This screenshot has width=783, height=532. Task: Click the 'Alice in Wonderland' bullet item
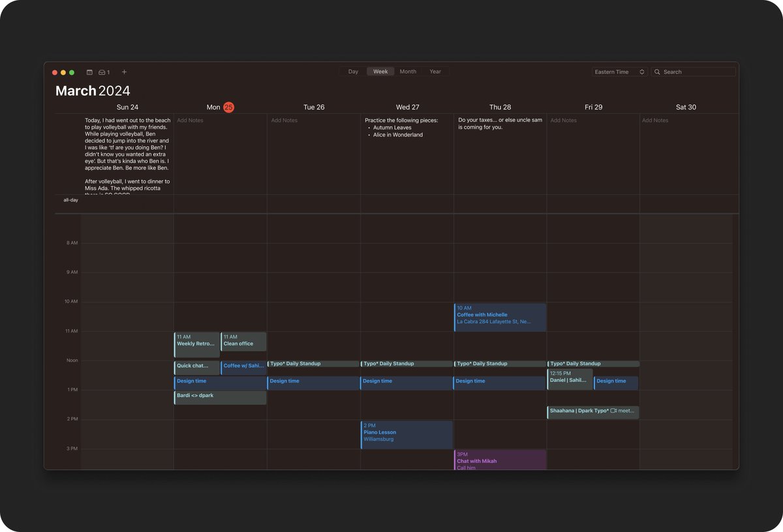point(398,135)
